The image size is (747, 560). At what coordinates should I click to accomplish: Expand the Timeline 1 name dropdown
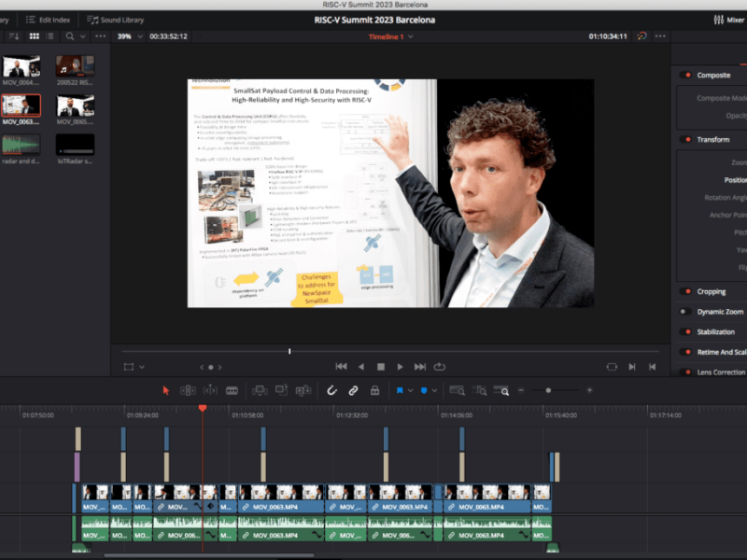pyautogui.click(x=412, y=36)
